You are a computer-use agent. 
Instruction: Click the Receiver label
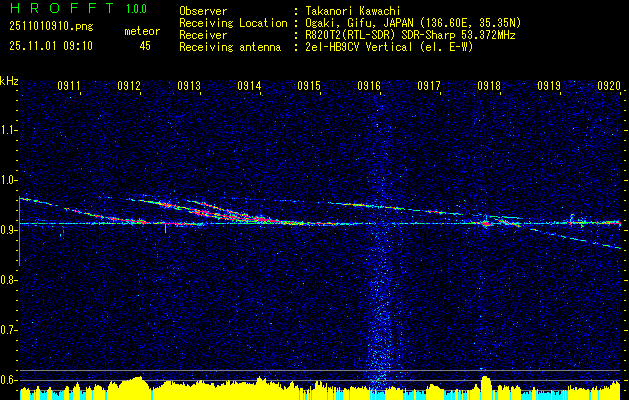203,35
